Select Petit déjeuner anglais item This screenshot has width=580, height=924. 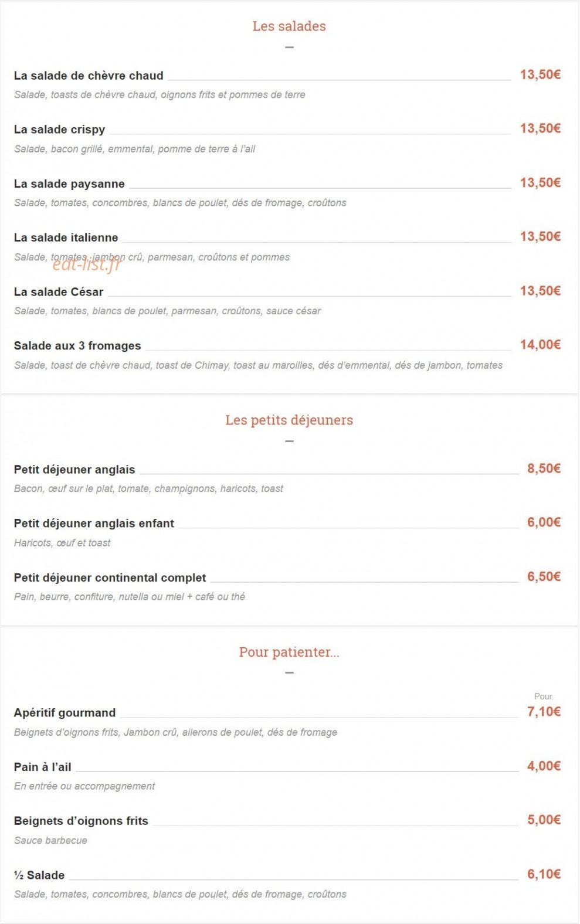coord(74,470)
